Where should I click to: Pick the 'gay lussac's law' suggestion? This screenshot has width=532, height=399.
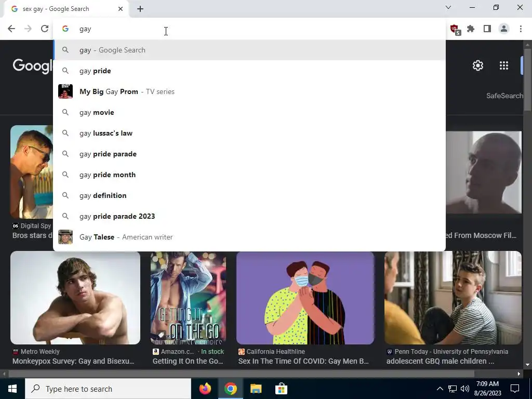(249, 133)
